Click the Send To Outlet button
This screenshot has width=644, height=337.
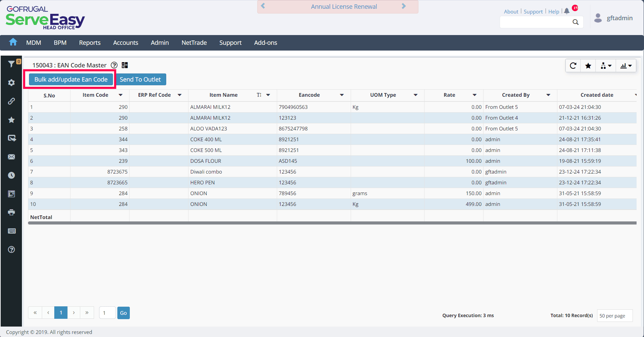click(x=140, y=80)
